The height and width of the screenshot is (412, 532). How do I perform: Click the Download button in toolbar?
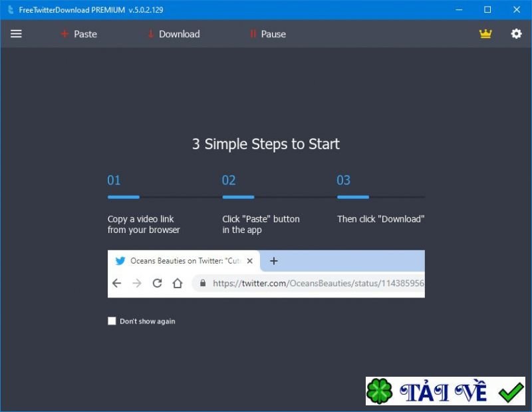coord(174,34)
